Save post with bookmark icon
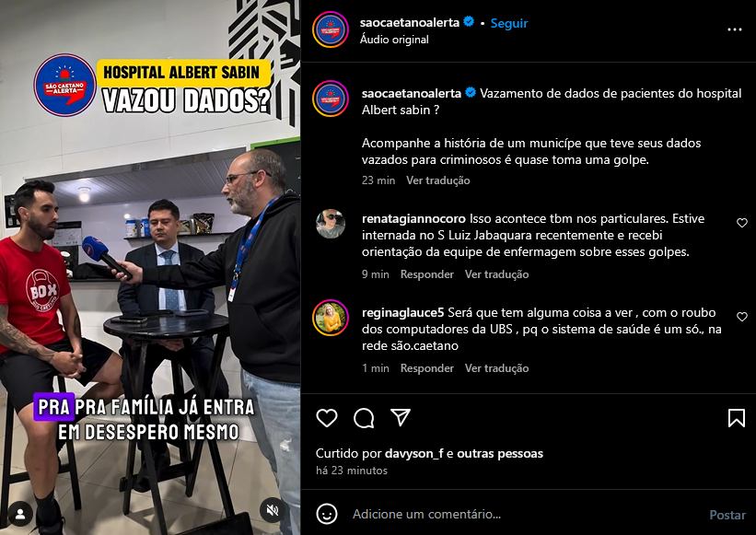Screen dimensions: 756x535 tap(737, 418)
